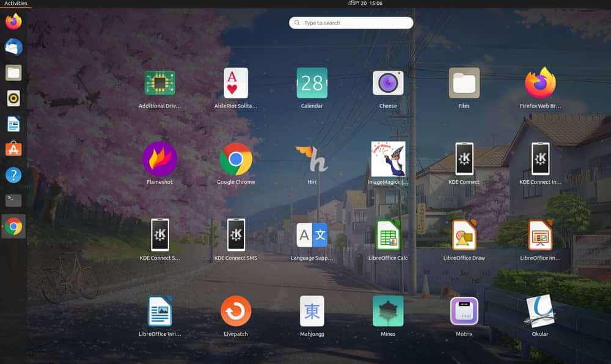Launch LibreOffice Calc
Screen dimensions: 611x364
pos(388,235)
